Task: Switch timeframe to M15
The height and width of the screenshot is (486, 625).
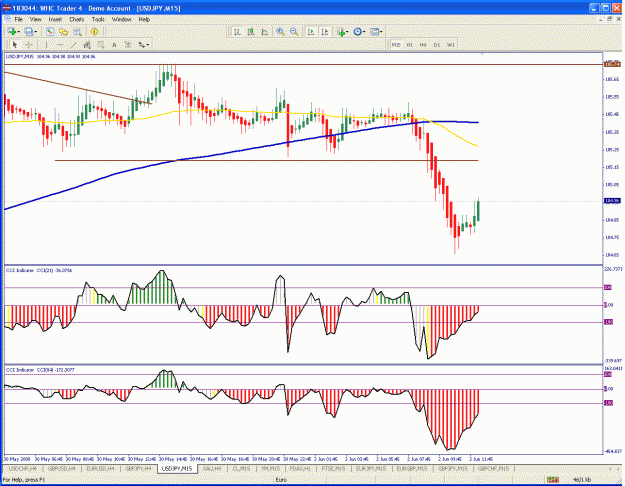Action: click(x=396, y=45)
